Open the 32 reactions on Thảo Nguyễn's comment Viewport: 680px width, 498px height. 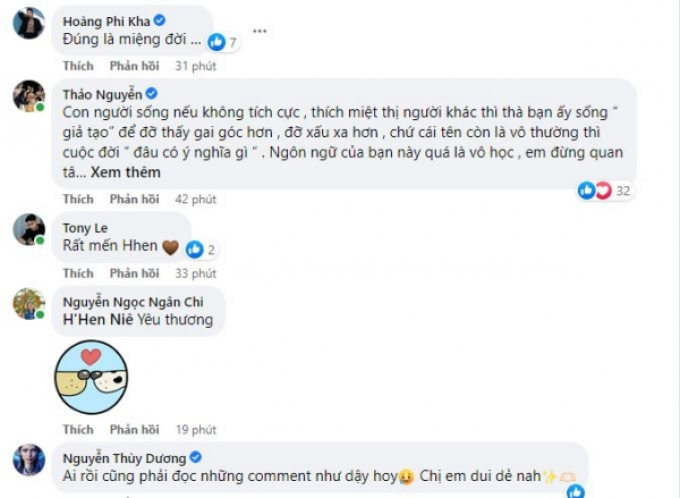pos(605,190)
